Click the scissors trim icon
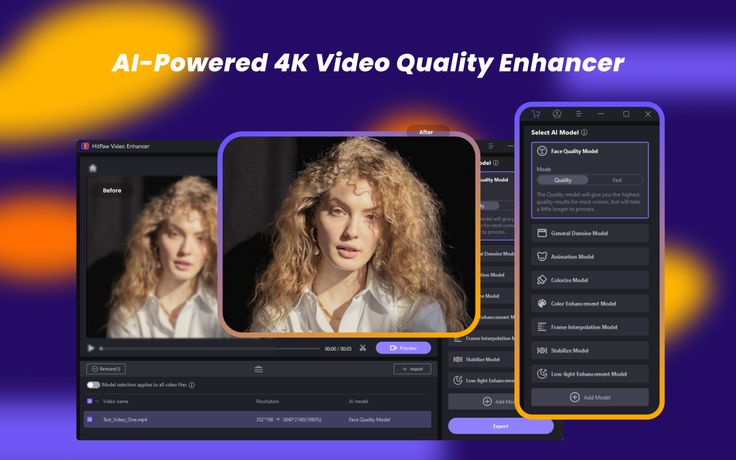 pos(362,348)
